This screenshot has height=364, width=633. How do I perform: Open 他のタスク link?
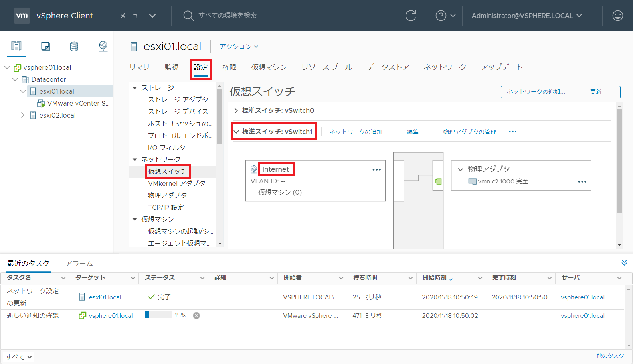click(x=610, y=356)
